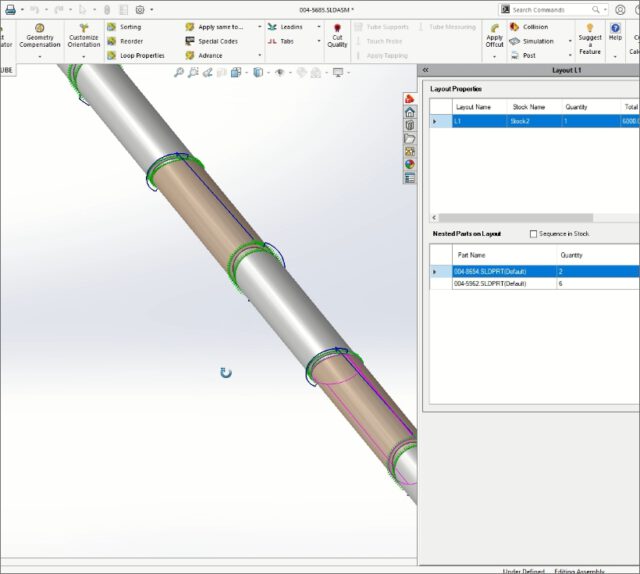
Task: Click the Post command
Action: click(x=523, y=56)
